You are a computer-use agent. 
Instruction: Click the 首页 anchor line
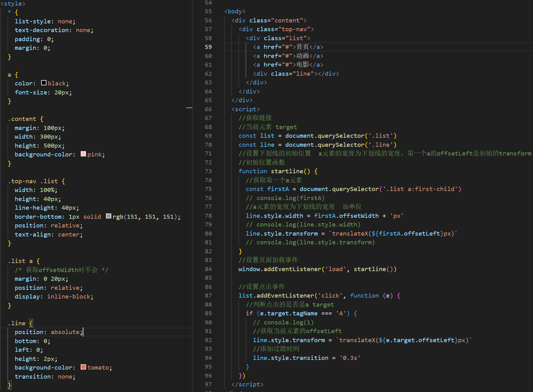[288, 47]
